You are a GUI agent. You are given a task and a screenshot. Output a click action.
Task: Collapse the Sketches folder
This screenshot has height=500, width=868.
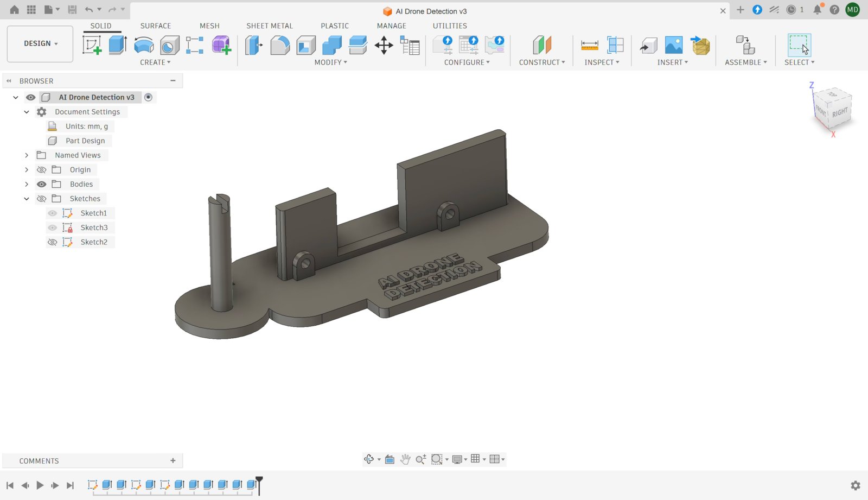click(27, 199)
